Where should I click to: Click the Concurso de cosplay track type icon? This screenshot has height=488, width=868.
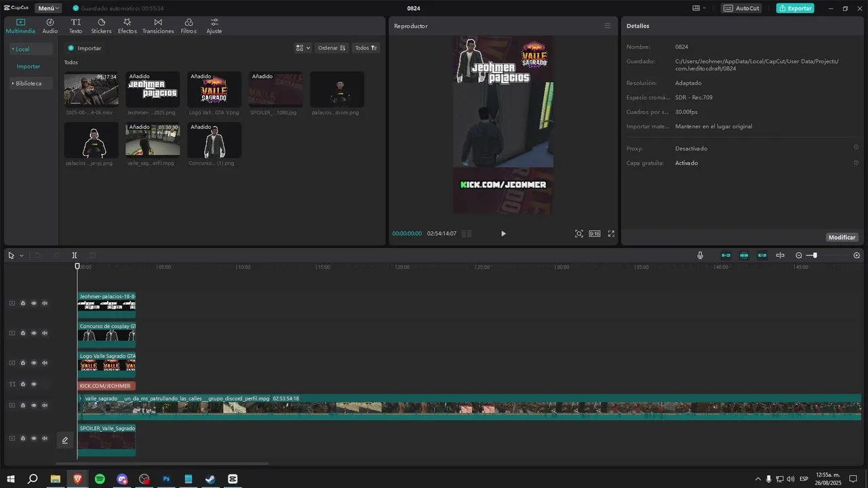coord(12,333)
